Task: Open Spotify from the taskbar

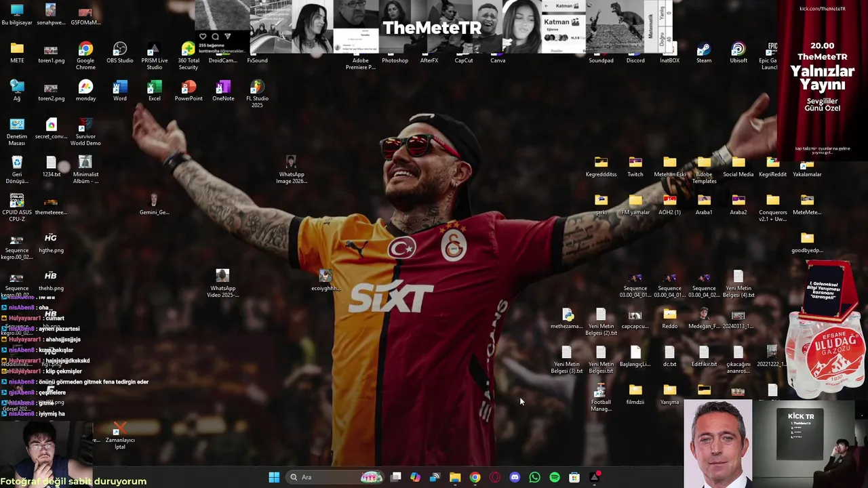Action: [x=555, y=477]
